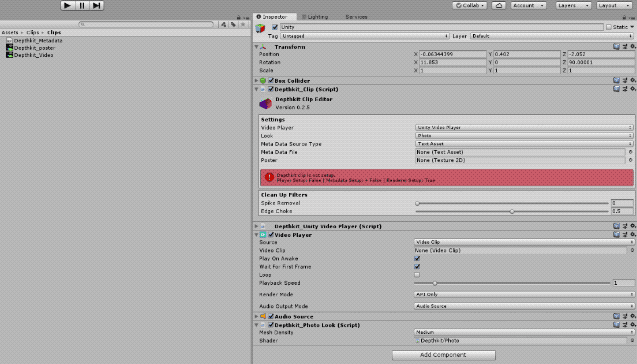Open the Account dropdown

pyautogui.click(x=528, y=5)
